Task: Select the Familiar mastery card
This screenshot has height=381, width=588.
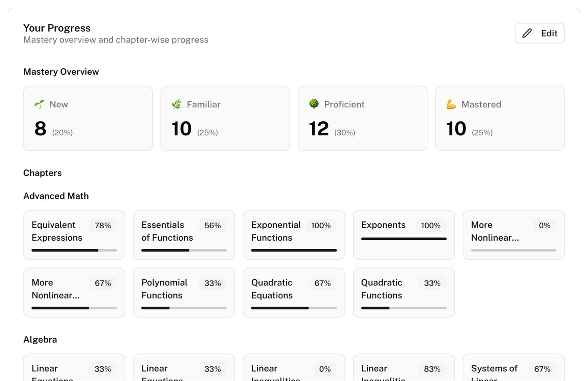Action: coord(225,118)
